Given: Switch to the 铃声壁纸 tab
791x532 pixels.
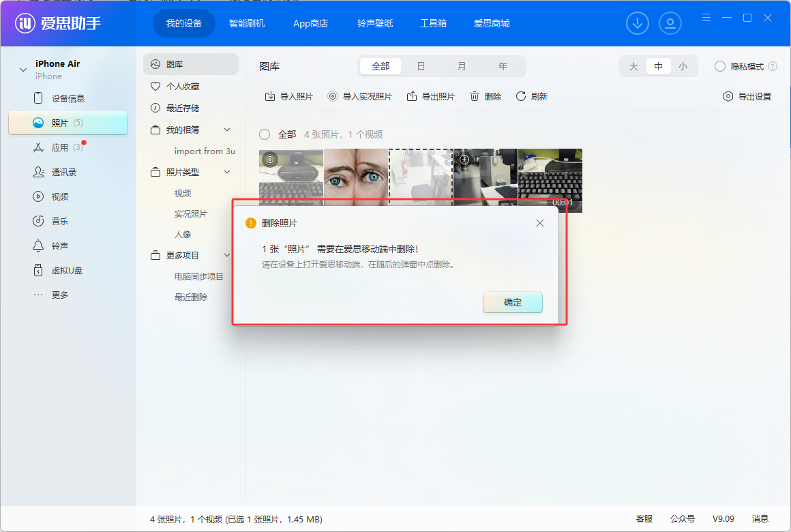Looking at the screenshot, I should 374,23.
